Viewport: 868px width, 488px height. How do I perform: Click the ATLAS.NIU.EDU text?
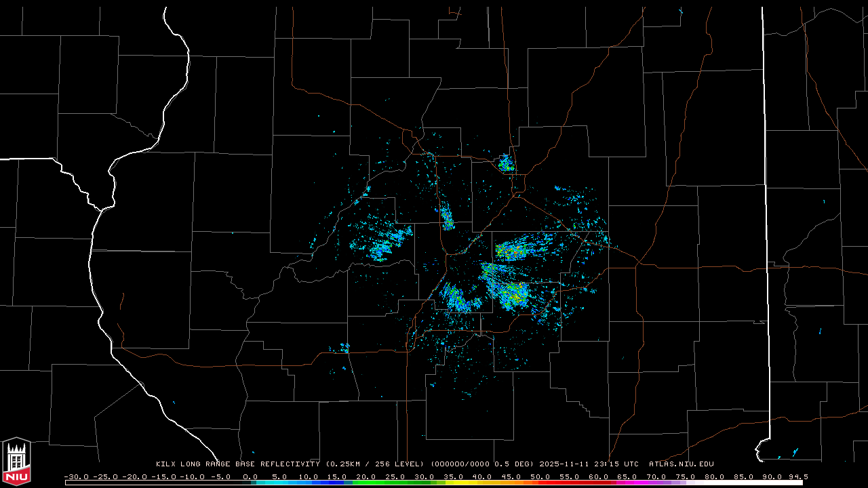(681, 464)
